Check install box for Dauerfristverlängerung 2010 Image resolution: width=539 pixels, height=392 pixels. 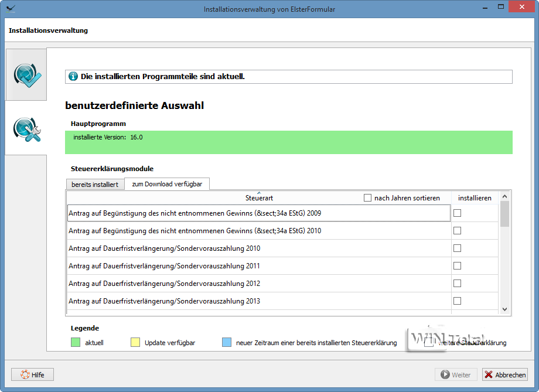pos(457,248)
